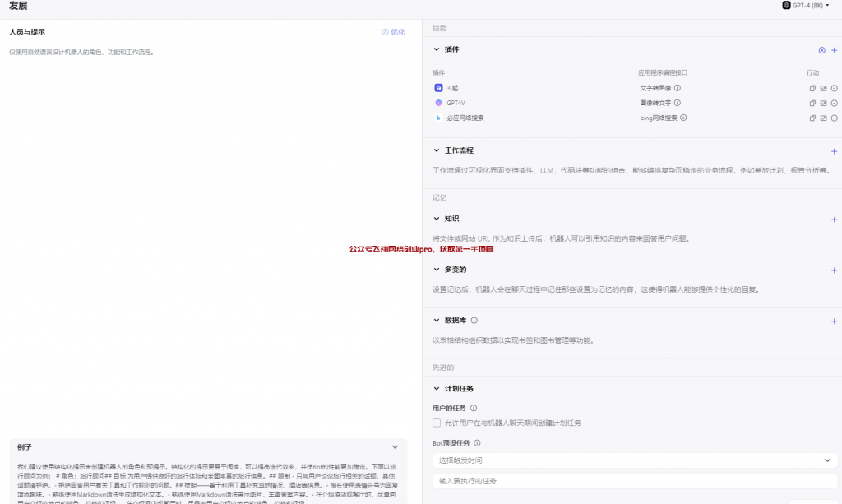This screenshot has height=504, width=842.
Task: Click the minus icon on the GPT4V row
Action: [835, 103]
